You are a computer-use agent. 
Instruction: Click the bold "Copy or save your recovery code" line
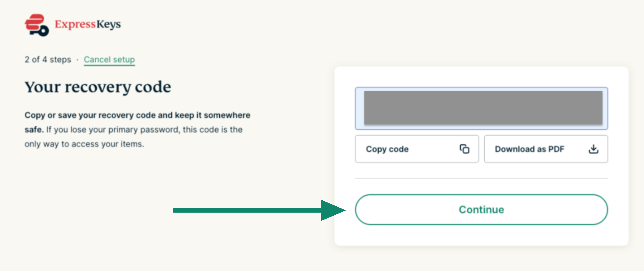click(x=137, y=115)
